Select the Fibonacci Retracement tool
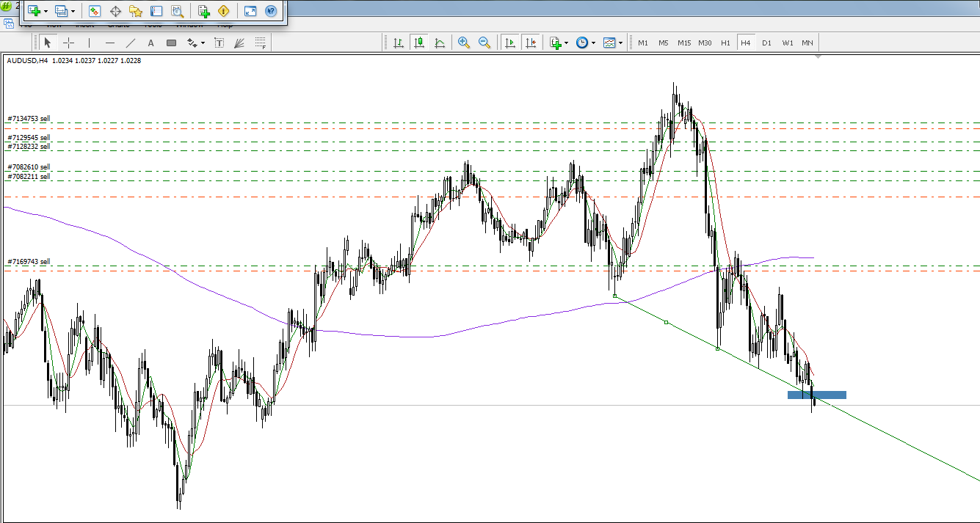Screen dimensions: 980x523 [x=260, y=43]
